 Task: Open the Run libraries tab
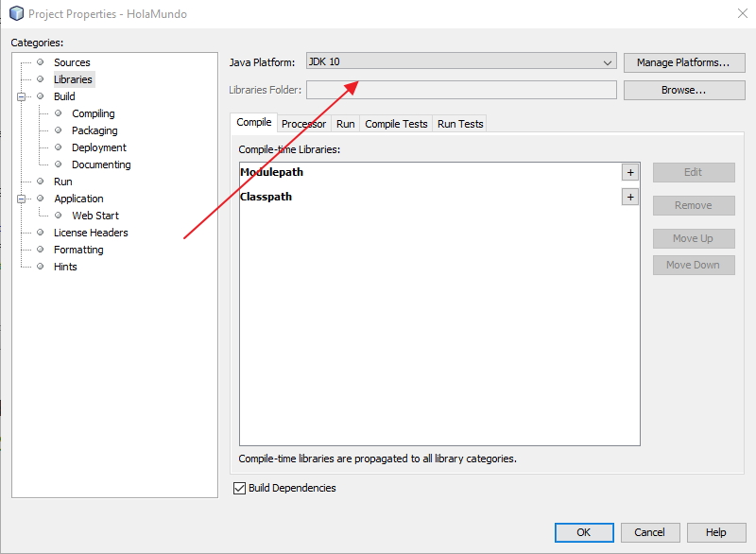tap(346, 124)
